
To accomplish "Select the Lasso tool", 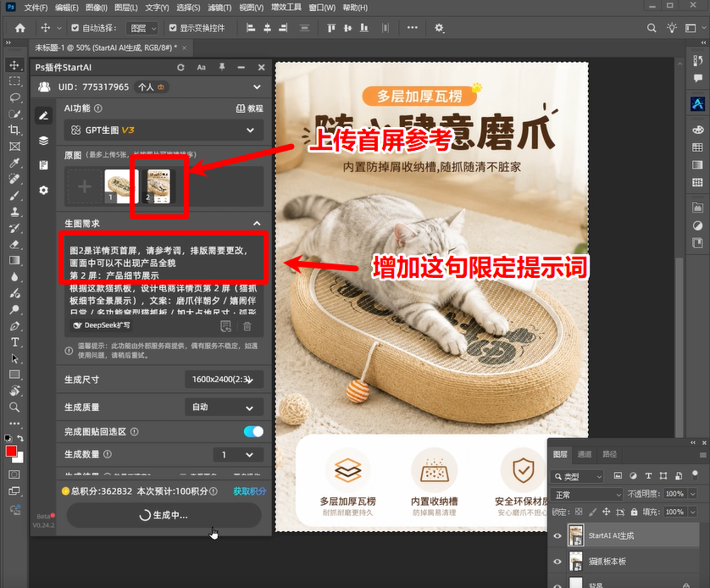I will pos(14,97).
